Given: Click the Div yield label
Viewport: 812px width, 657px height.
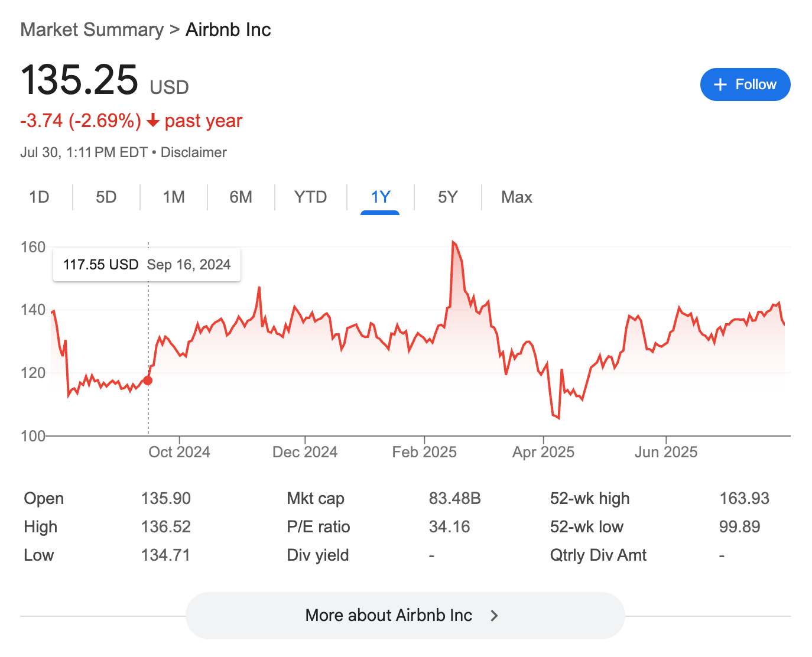Looking at the screenshot, I should coord(318,555).
